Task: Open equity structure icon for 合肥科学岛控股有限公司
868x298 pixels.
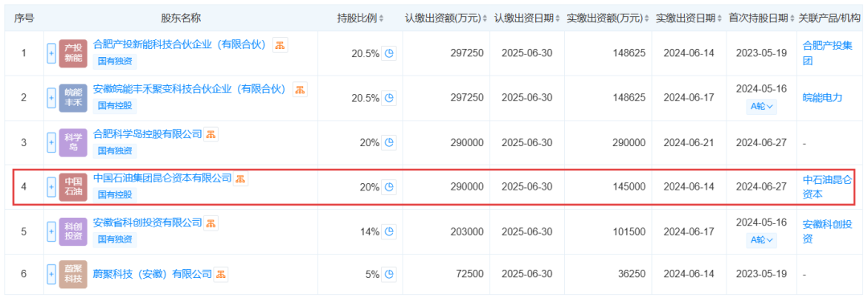Action: 211,134
